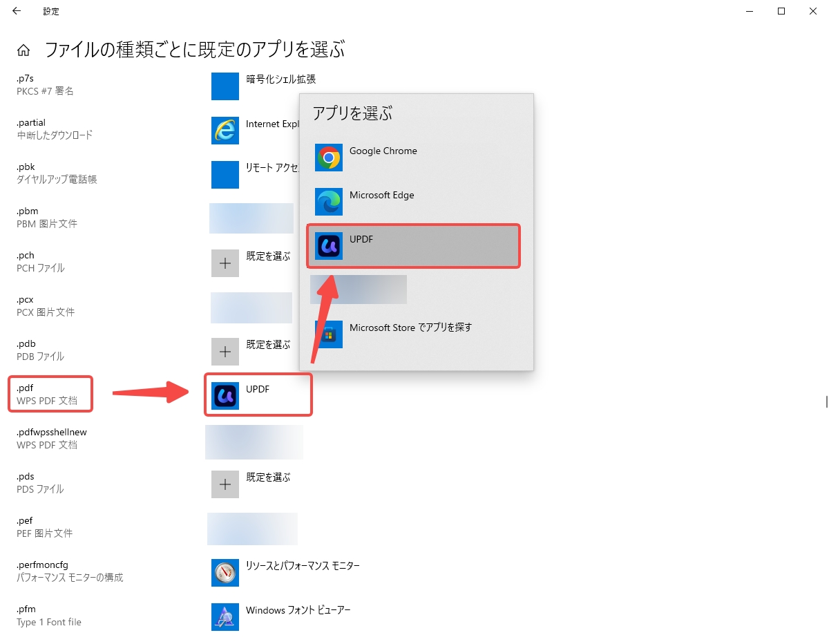Image resolution: width=829 pixels, height=644 pixels.
Task: Click the back arrow in the Settings title bar
Action: (17, 11)
